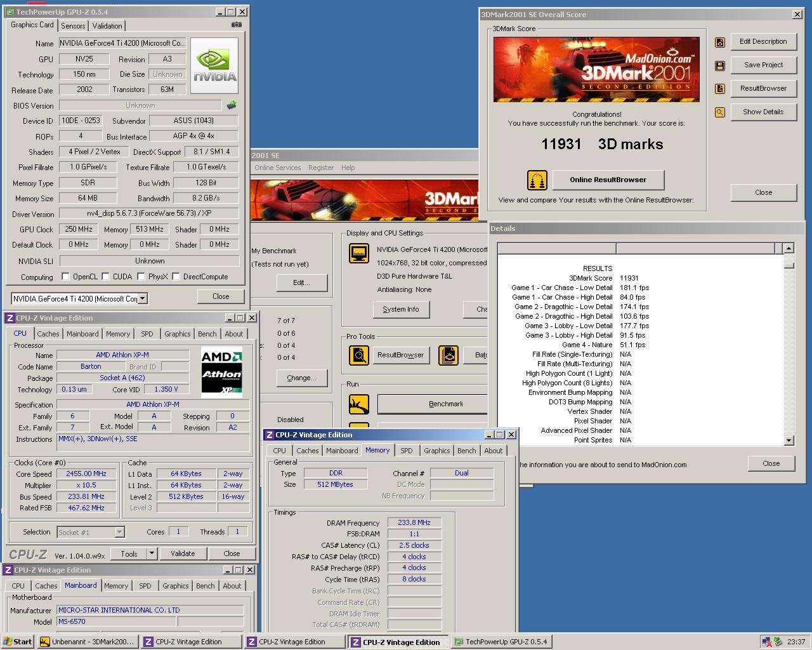Click the Edit... button under My Benchmark
The width and height of the screenshot is (812, 650).
tap(301, 282)
